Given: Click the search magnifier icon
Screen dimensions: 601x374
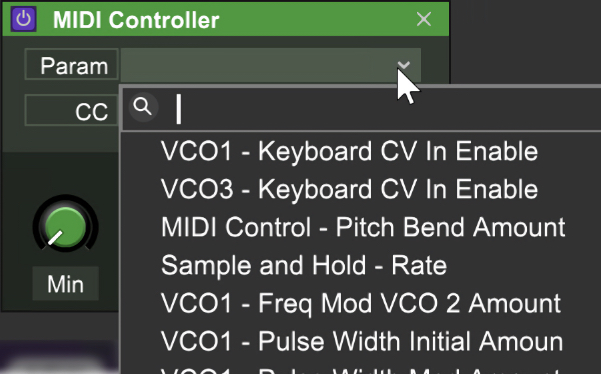Looking at the screenshot, I should [x=143, y=107].
